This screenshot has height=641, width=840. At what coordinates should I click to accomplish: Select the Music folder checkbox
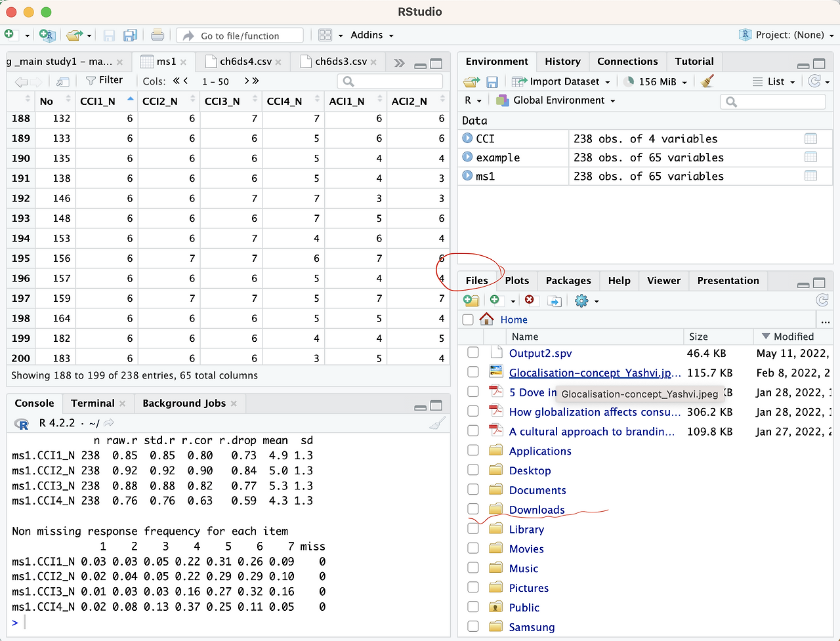point(473,568)
